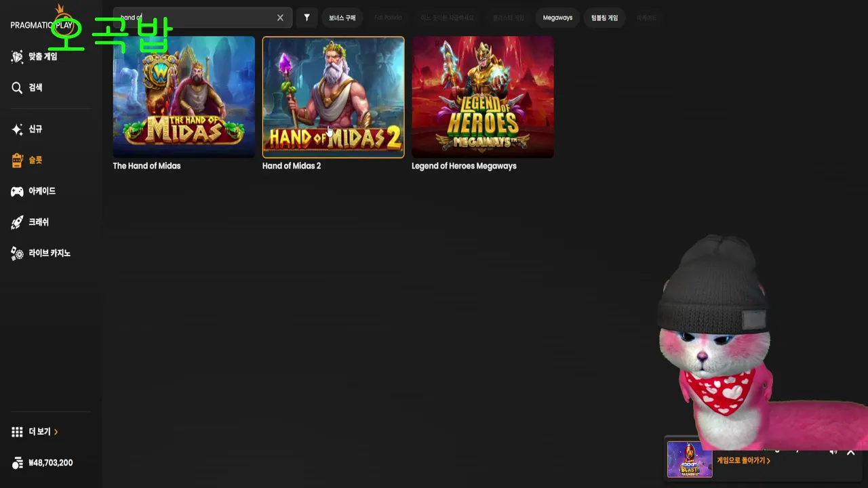The width and height of the screenshot is (868, 488).
Task: Open Legend of Heroes Megaways thumbnail
Action: pyautogui.click(x=482, y=97)
